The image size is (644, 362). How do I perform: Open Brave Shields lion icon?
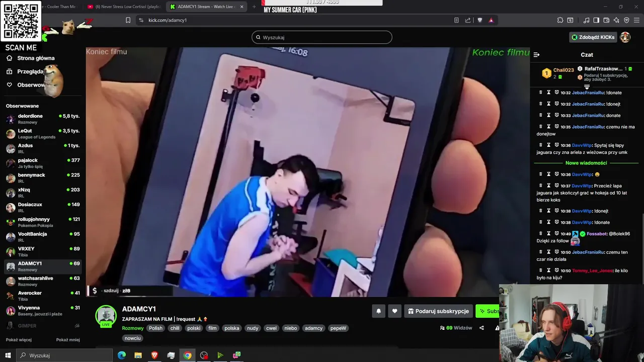tap(479, 20)
